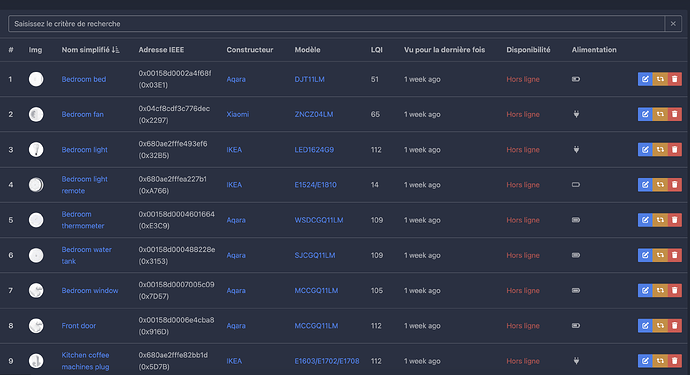Delete the Bedroom light remote device

[675, 185]
